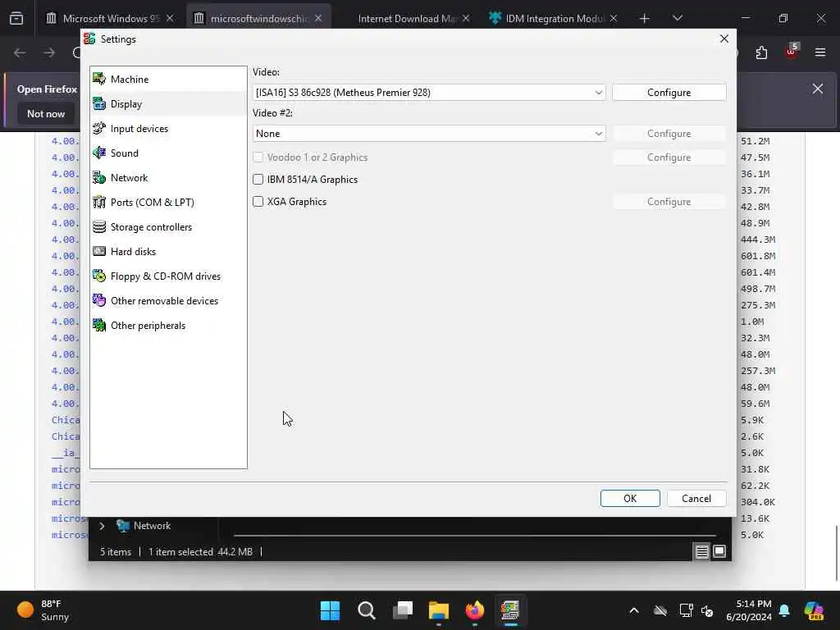
Task: Click the uBlock extension icon with badge
Action: (792, 52)
